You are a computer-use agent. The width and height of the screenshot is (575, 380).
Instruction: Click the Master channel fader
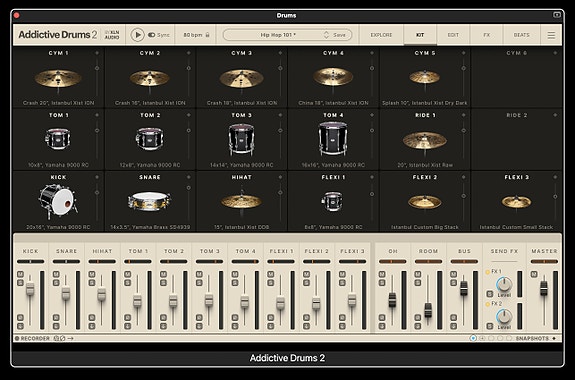tap(544, 288)
